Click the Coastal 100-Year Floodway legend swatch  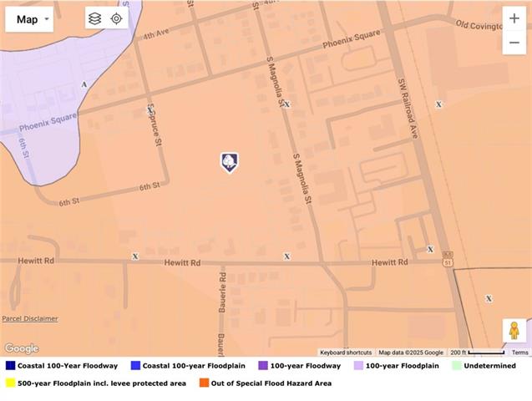coord(10,366)
